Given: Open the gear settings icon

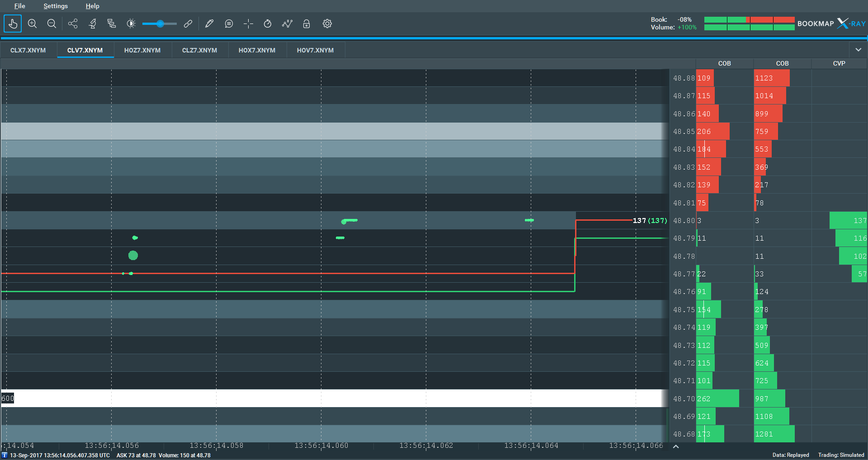Looking at the screenshot, I should (x=327, y=24).
